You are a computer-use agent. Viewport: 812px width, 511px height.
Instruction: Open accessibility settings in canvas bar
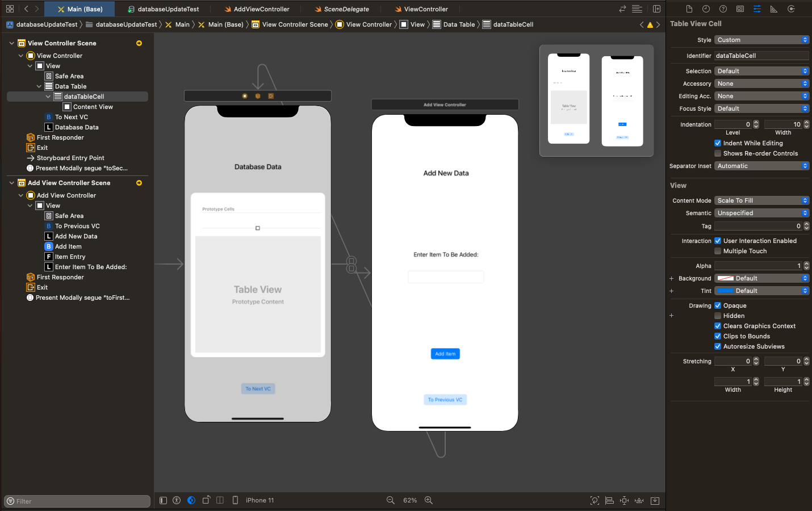(177, 500)
